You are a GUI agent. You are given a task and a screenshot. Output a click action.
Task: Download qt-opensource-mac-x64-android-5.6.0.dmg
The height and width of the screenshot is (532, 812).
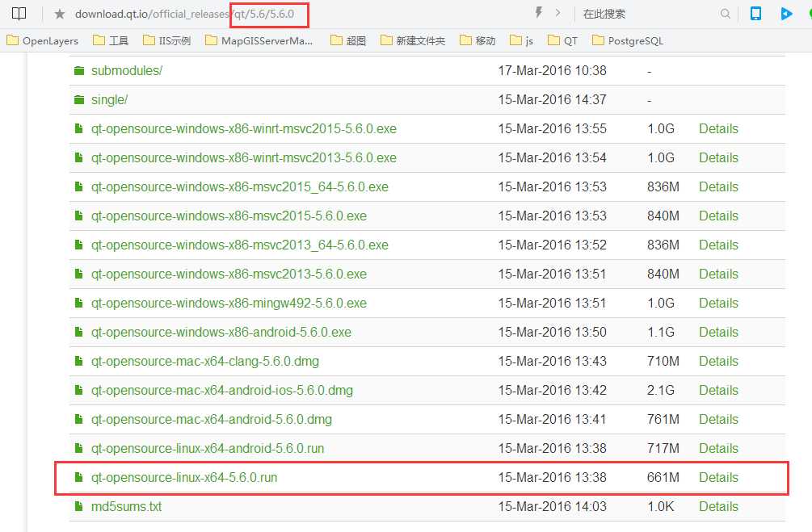pos(212,419)
